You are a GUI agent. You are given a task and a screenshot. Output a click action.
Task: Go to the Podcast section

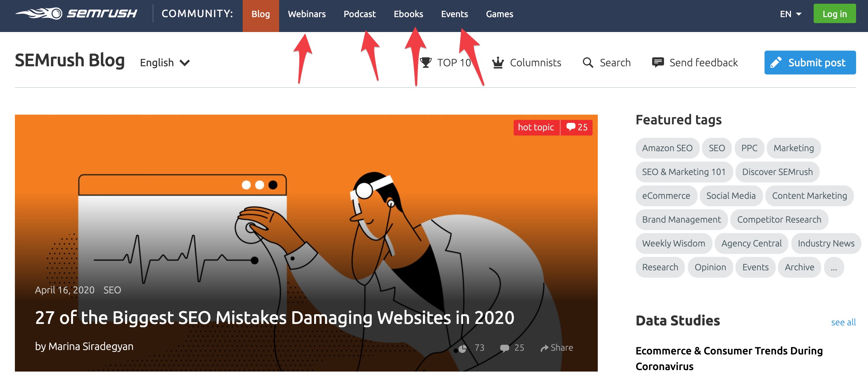coord(360,14)
